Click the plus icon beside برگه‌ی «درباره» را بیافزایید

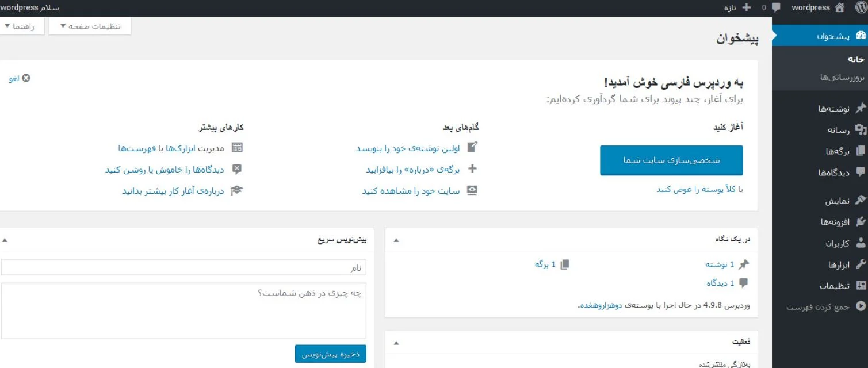coord(472,169)
